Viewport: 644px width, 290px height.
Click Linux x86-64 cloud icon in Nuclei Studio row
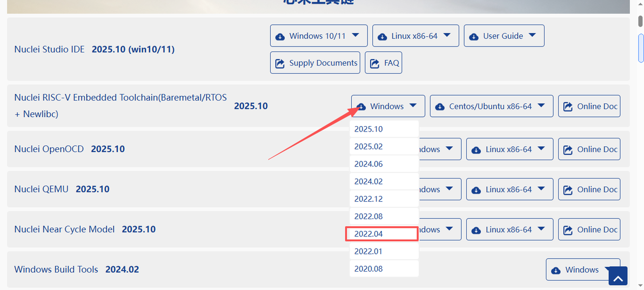tap(382, 37)
